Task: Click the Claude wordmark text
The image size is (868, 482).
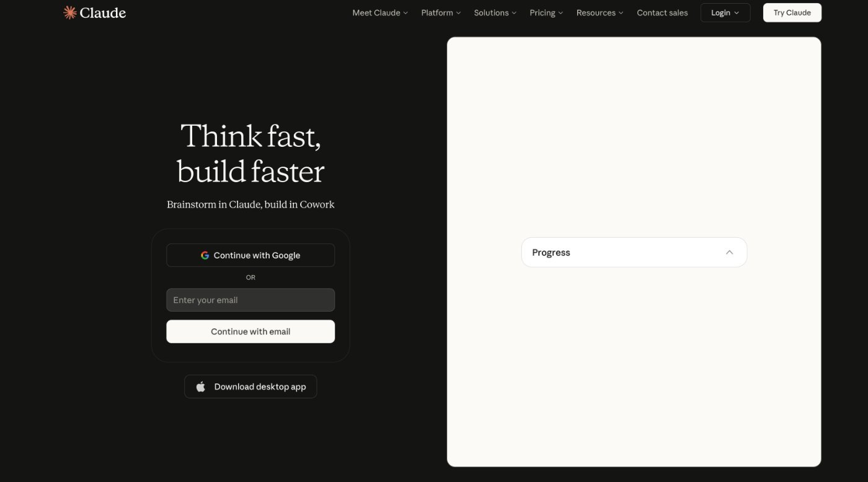Action: tap(103, 12)
